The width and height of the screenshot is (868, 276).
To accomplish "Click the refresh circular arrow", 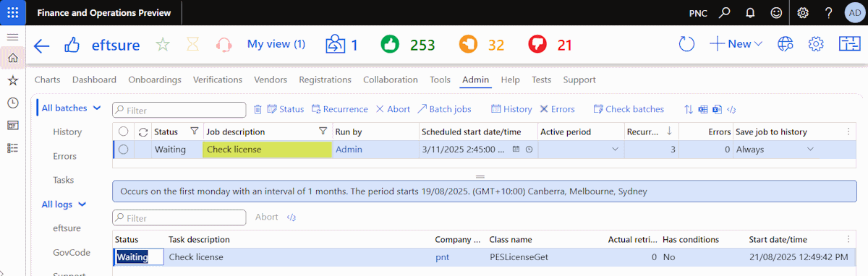I will 686,45.
